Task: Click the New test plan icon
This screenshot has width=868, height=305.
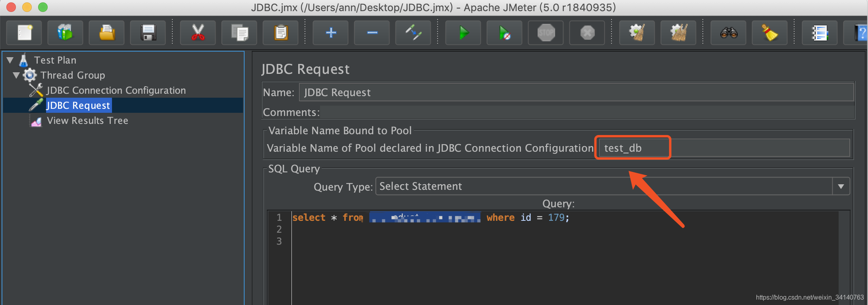Action: pos(25,33)
